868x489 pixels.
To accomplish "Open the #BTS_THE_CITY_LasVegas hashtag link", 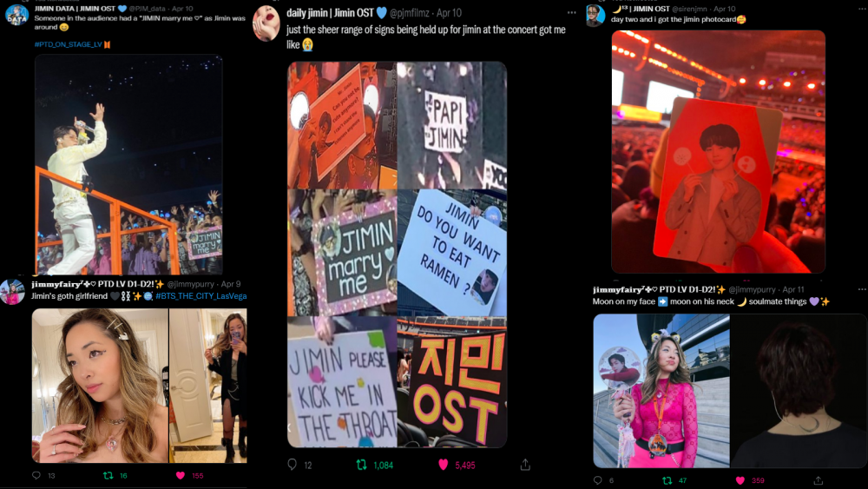I will 201,296.
